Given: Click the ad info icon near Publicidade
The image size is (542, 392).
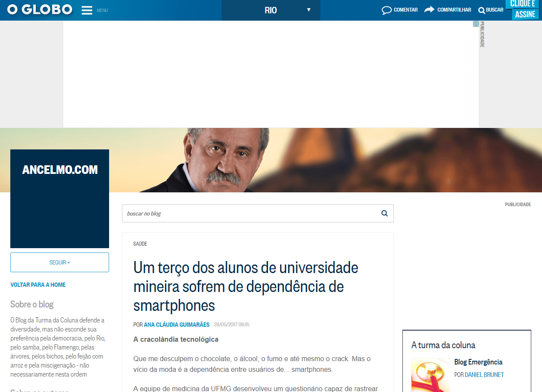Looking at the screenshot, I should click(x=476, y=24).
